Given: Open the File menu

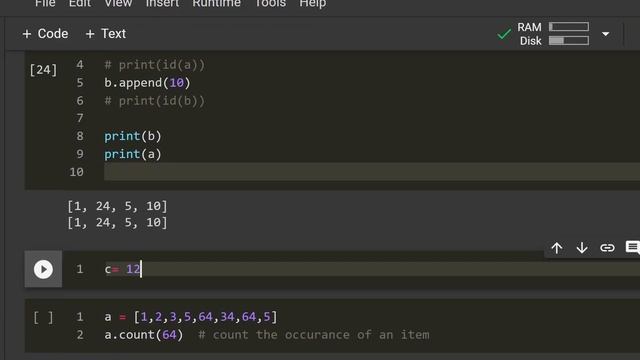Looking at the screenshot, I should tap(45, 4).
